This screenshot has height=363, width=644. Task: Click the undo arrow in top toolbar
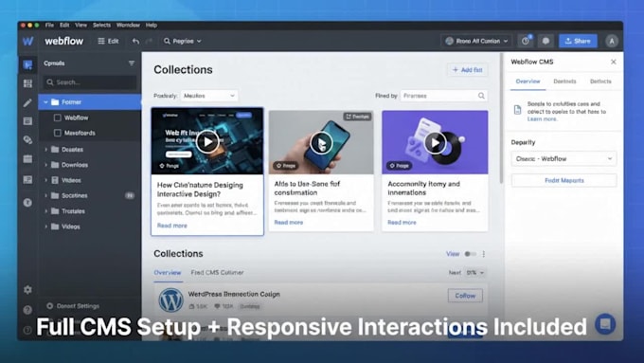[135, 41]
